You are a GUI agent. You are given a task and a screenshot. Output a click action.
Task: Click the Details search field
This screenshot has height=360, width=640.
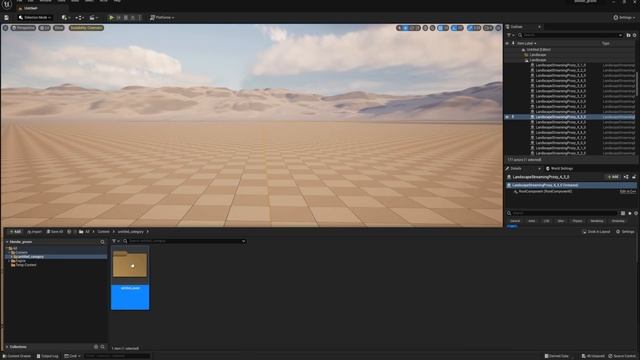(x=563, y=213)
